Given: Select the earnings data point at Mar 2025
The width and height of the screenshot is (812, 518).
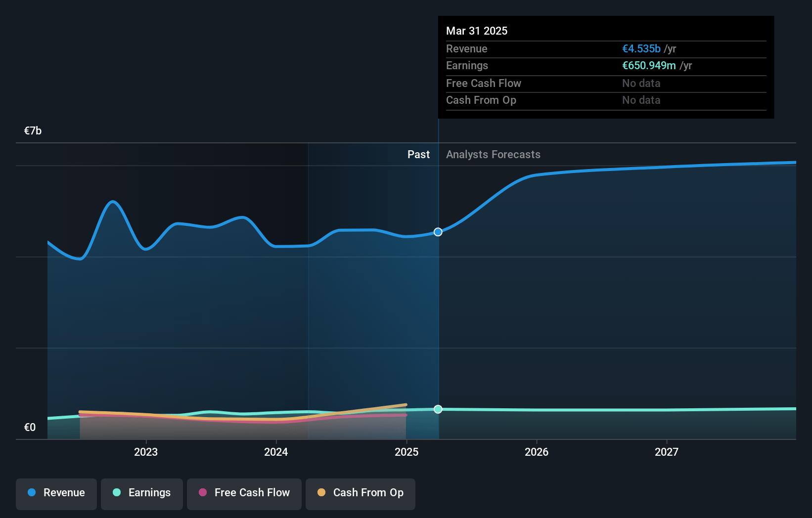Looking at the screenshot, I should 438,409.
